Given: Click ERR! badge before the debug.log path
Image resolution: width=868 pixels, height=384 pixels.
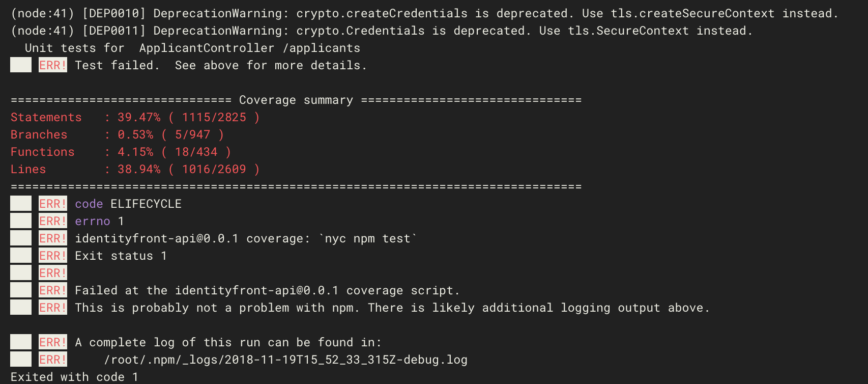Looking at the screenshot, I should [53, 360].
